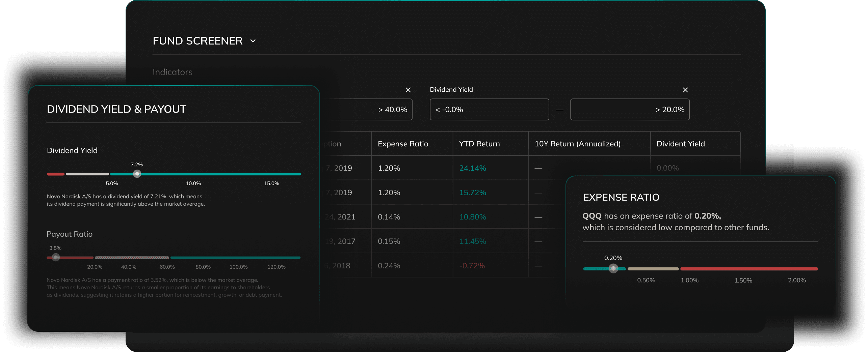Click the Payout Ratio slider handle at 3.5%

point(56,258)
